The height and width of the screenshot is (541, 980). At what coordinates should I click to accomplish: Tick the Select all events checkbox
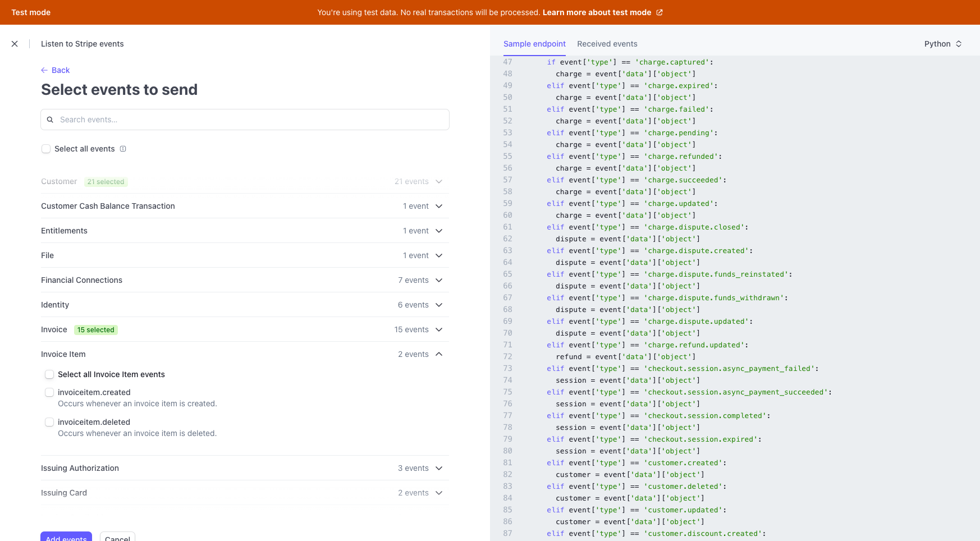pos(46,149)
